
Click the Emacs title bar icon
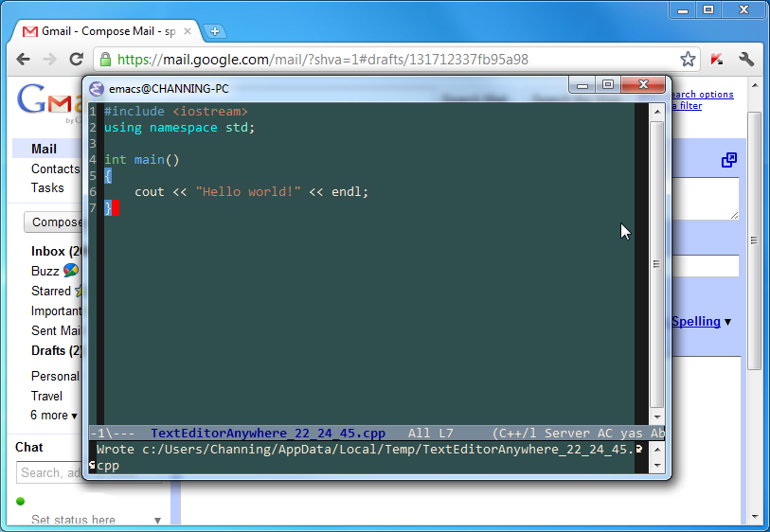tap(97, 89)
